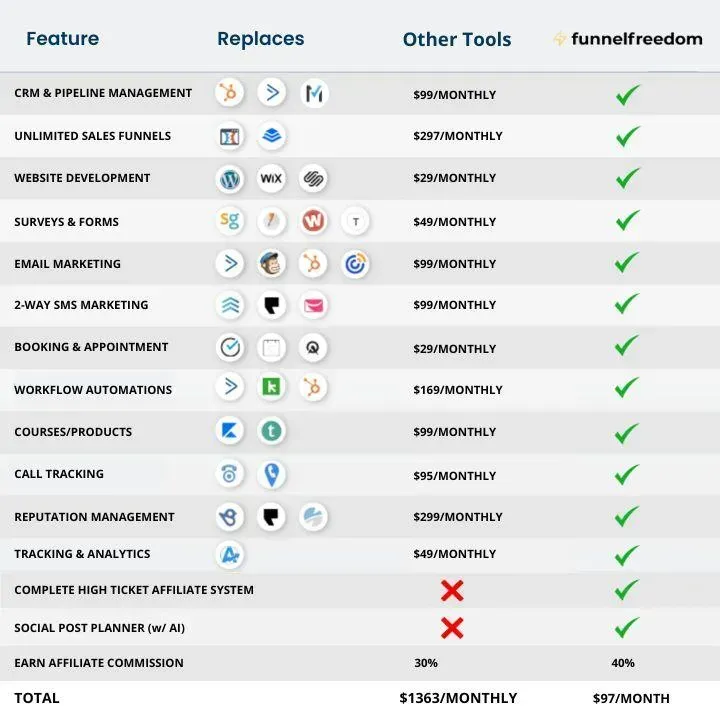Image resolution: width=720 pixels, height=720 pixels.
Task: Click the ClickFunnels icon in Sales Funnels row
Action: (230, 136)
